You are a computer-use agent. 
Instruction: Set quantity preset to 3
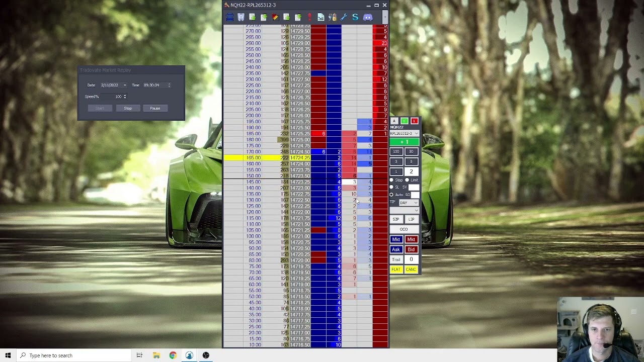point(396,161)
